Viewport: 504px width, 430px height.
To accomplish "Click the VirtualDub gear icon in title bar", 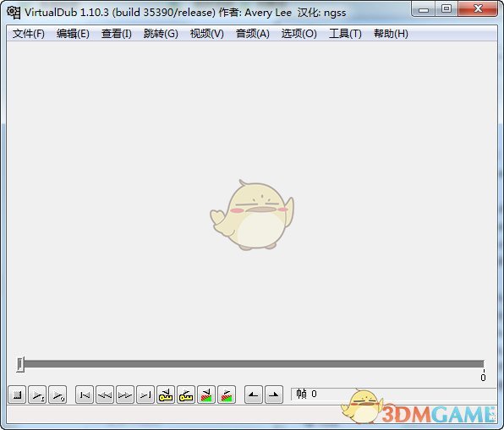I will pos(14,13).
